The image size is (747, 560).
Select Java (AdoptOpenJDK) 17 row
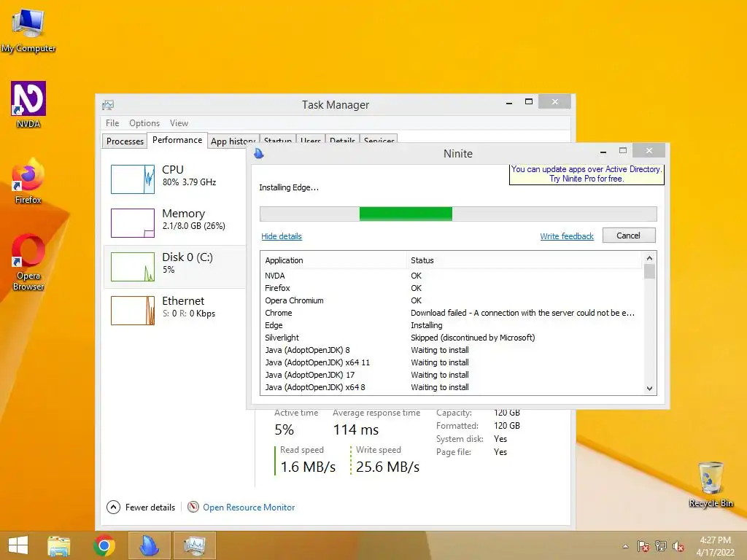click(x=452, y=375)
